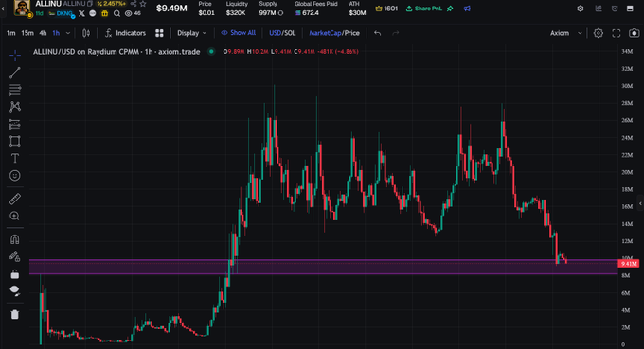View the 46 watchers eye icon

[x=133, y=13]
